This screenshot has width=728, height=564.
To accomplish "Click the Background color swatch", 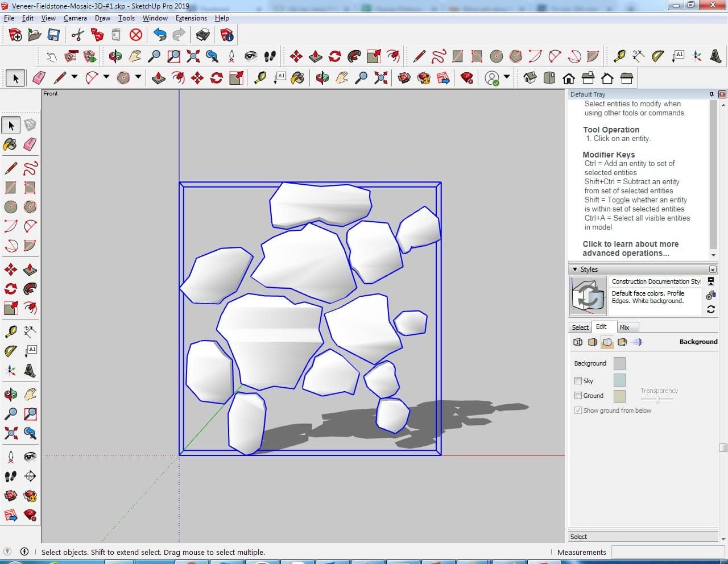I will 619,363.
